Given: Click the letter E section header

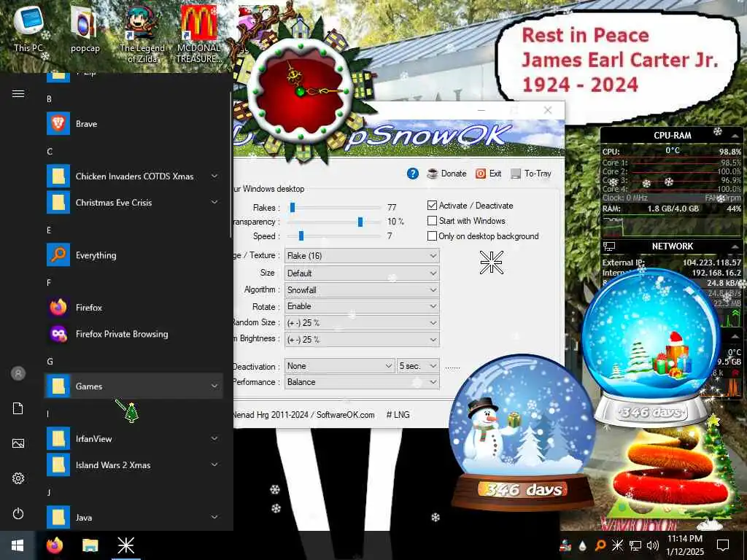Looking at the screenshot, I should (x=49, y=230).
